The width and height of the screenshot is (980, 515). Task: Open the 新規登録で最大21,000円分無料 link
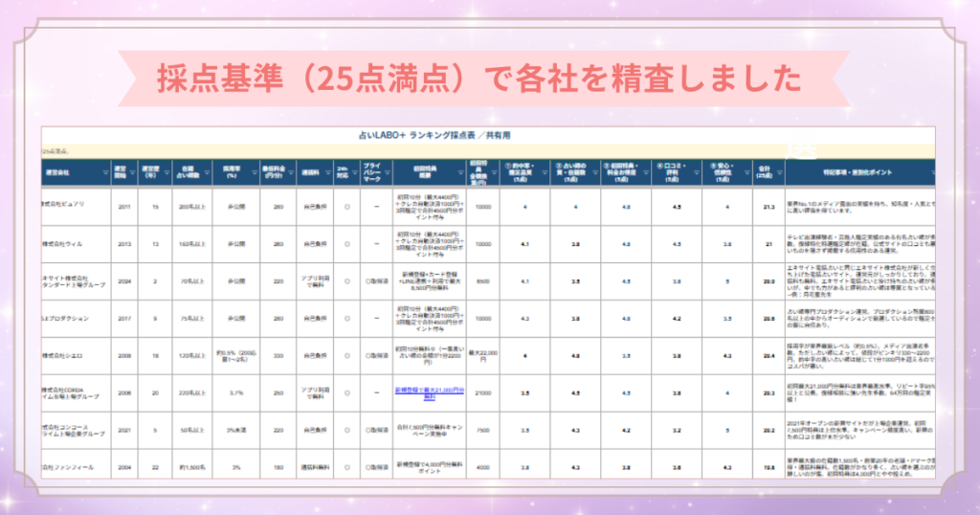[430, 393]
